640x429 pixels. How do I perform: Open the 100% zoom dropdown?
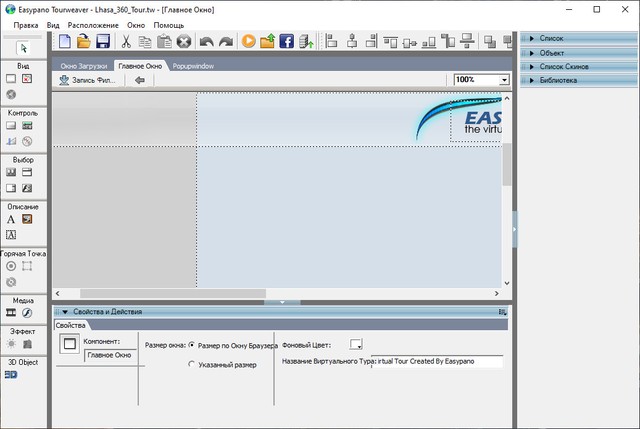tap(504, 80)
